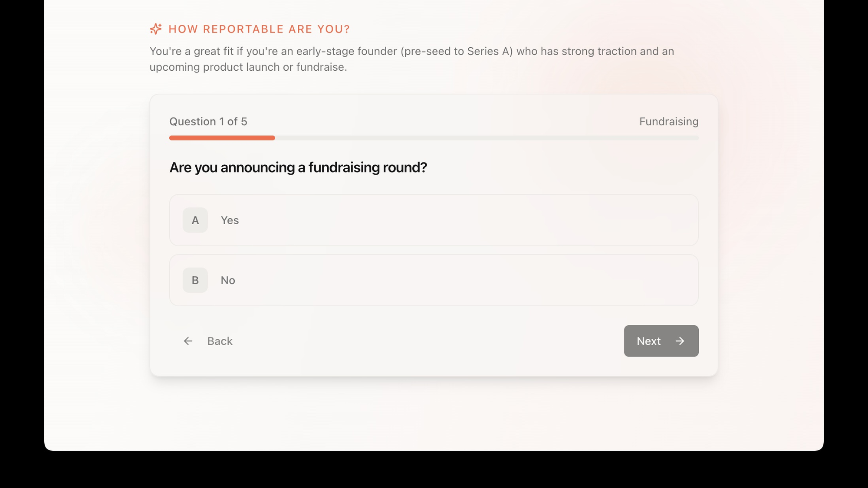Click the Fundraising category label
The height and width of the screenshot is (488, 868).
pyautogui.click(x=668, y=121)
